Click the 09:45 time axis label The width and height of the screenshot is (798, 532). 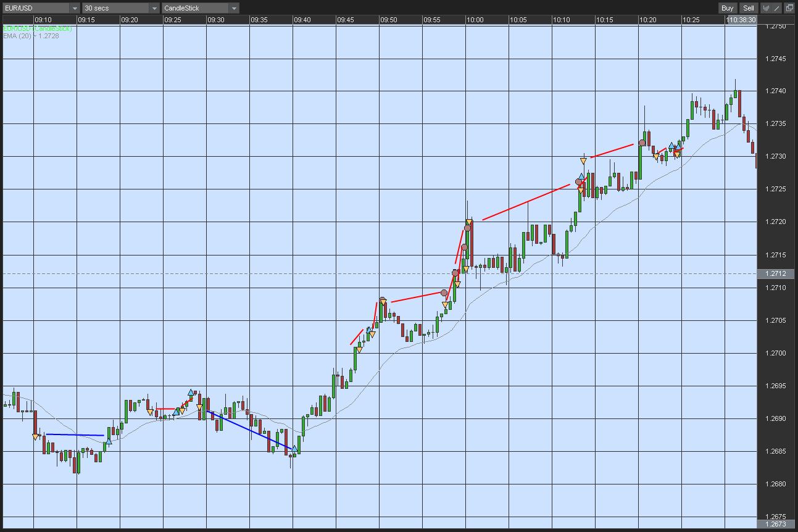346,20
